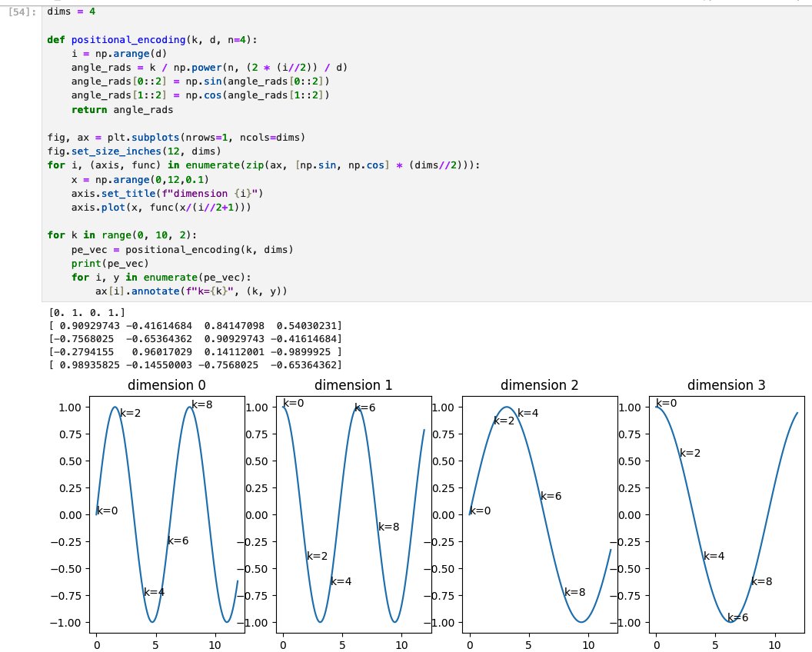Screen dimensions: 812x652
Task: Click the 0.50 y-axis label of dimension 2
Action: click(x=444, y=461)
